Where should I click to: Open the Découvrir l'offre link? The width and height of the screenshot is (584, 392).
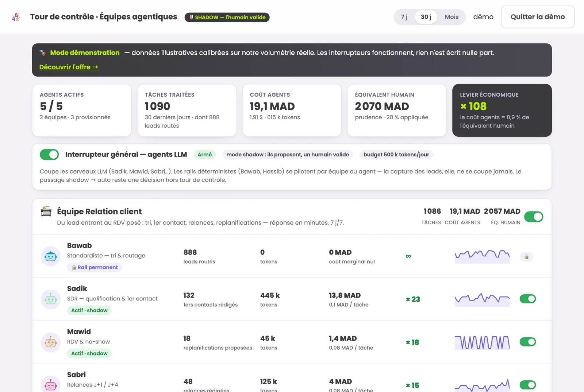coord(69,67)
